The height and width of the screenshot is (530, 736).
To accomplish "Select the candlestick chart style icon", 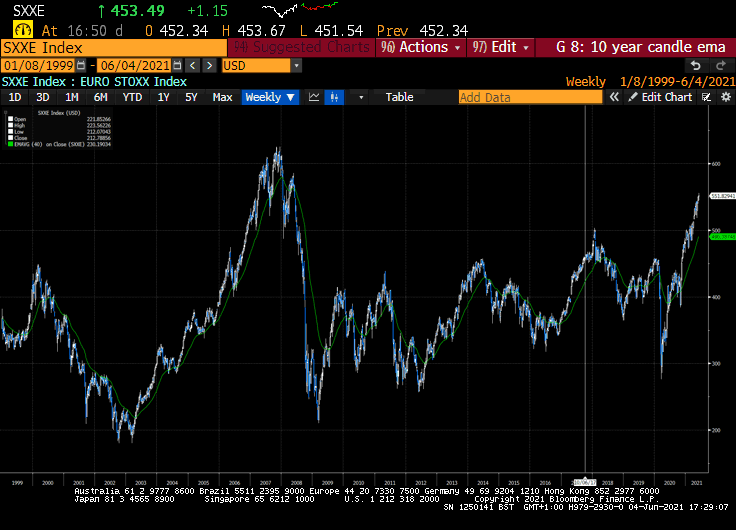I will tap(334, 97).
